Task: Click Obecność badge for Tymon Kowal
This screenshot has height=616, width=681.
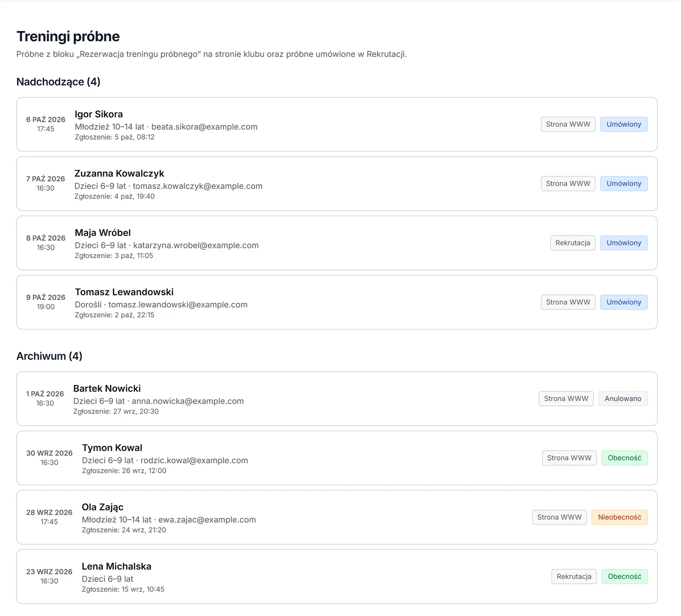Action: (625, 458)
